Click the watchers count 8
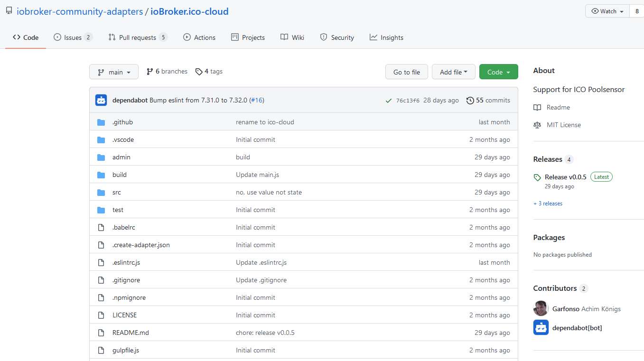 pos(637,11)
